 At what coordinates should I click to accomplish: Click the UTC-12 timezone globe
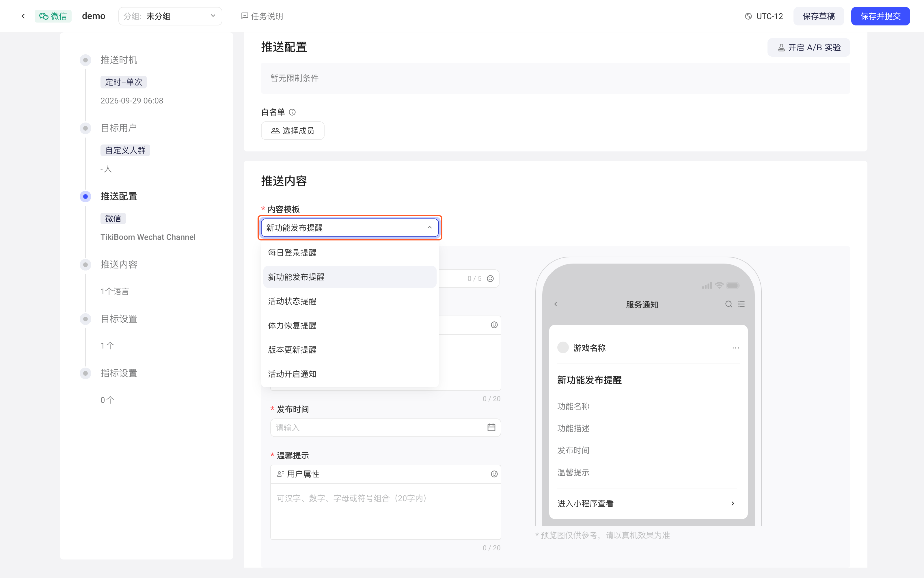748,16
